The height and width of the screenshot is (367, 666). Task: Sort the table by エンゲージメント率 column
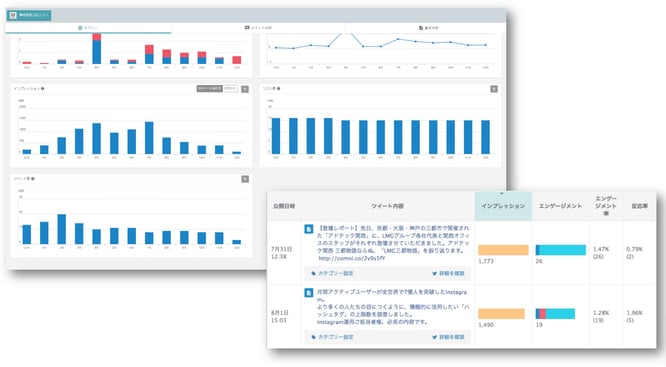point(606,206)
